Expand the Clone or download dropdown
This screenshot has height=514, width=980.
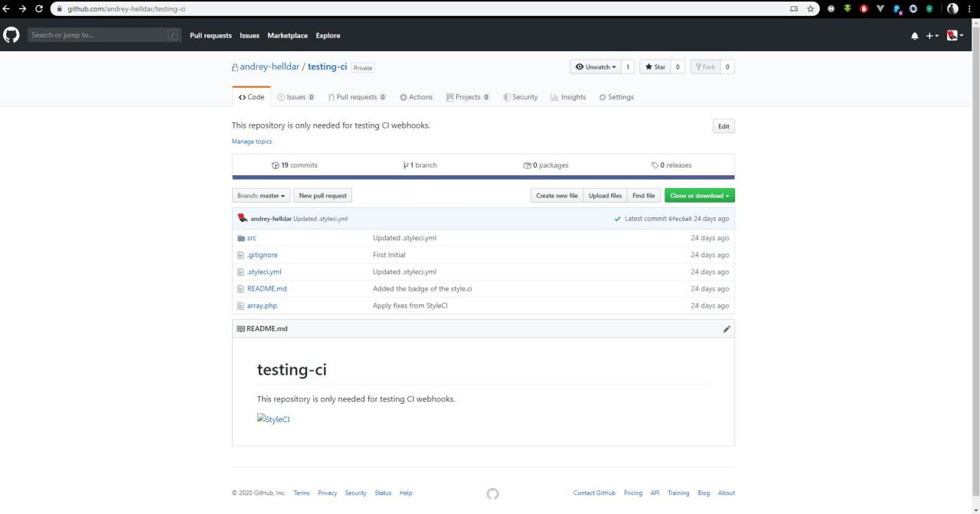click(700, 196)
